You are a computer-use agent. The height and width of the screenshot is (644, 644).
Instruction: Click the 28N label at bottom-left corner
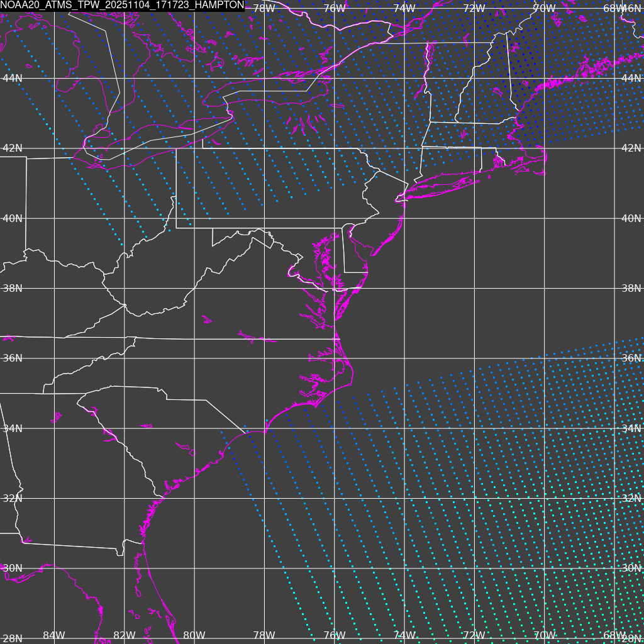coord(13,638)
